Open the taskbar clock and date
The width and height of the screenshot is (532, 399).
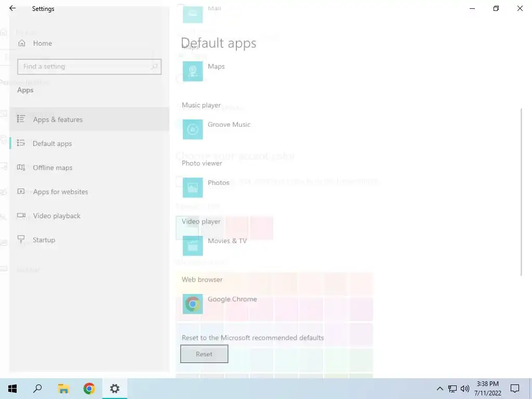click(487, 389)
